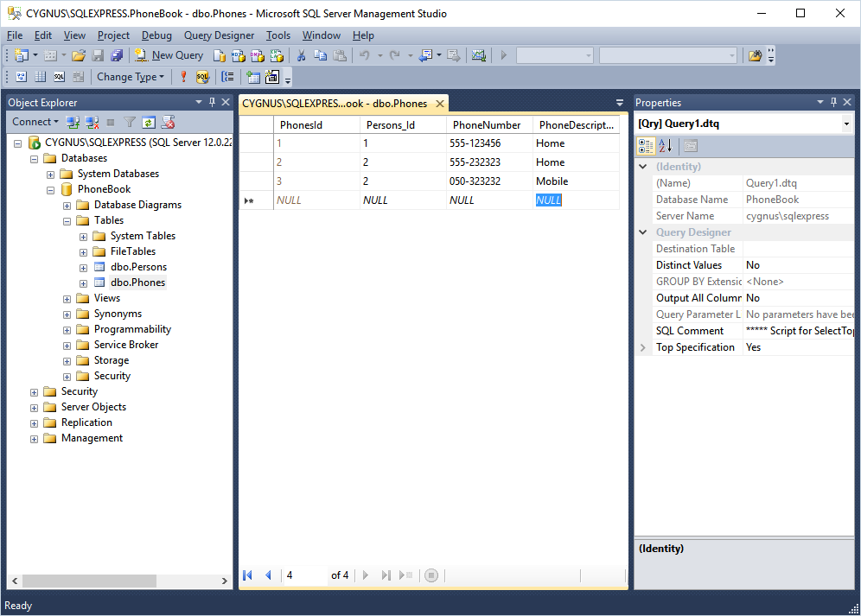The image size is (861, 616).
Task: Click the PhoneNumber column header
Action: click(x=489, y=125)
